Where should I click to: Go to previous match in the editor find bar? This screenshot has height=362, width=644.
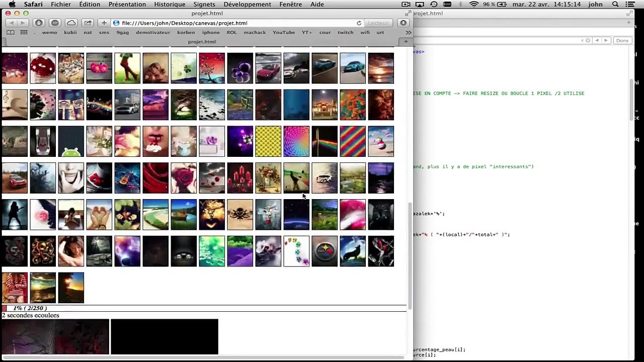pyautogui.click(x=597, y=41)
